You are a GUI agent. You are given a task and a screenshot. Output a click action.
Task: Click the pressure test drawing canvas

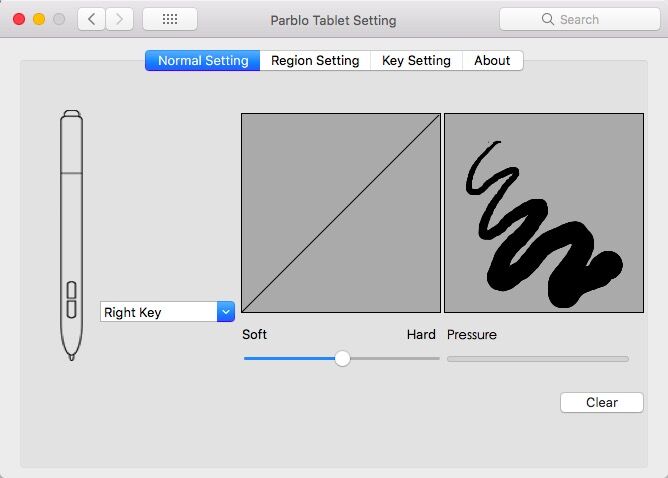tap(544, 213)
